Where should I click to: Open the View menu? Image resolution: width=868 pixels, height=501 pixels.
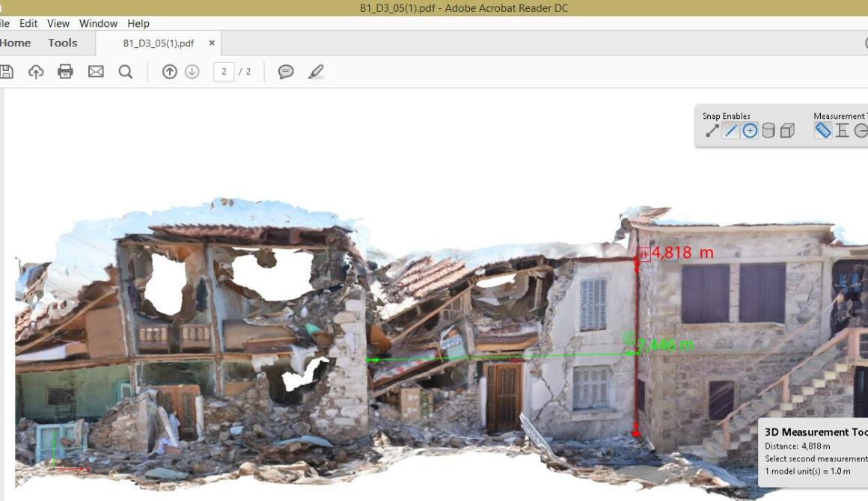pyautogui.click(x=58, y=23)
